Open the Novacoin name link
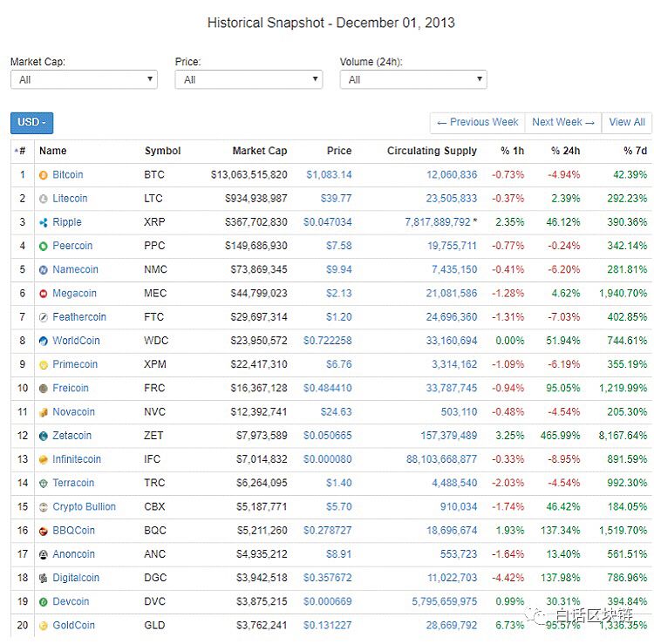 [x=74, y=412]
